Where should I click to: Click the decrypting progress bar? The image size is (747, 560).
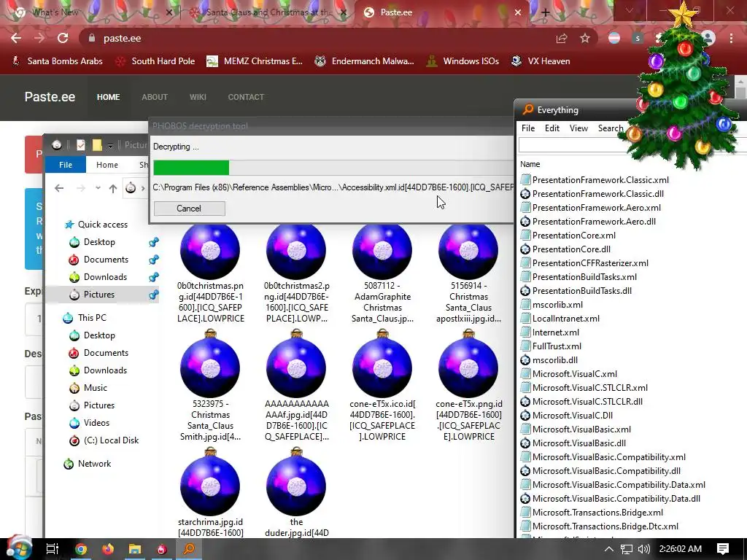tap(333, 168)
